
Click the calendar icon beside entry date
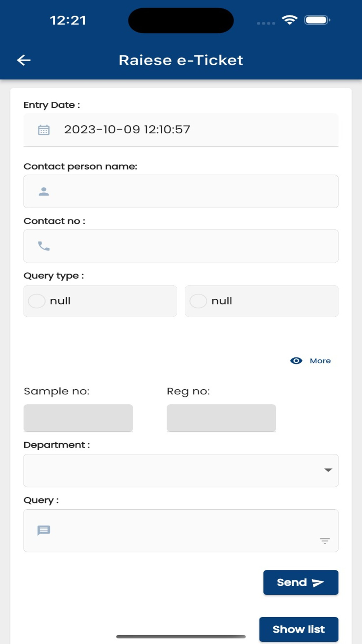(x=44, y=130)
